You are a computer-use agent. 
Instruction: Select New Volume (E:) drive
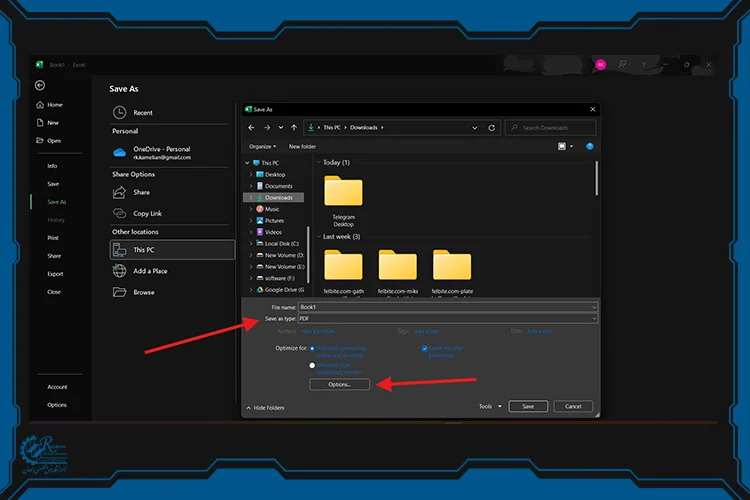coord(280,267)
